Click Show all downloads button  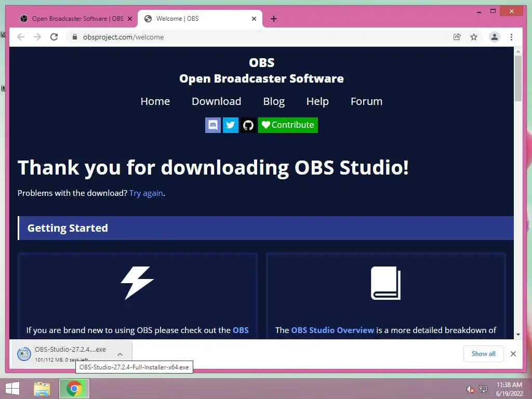(484, 354)
